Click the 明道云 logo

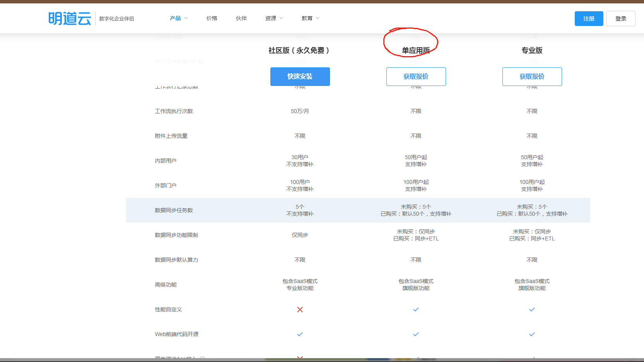[70, 19]
